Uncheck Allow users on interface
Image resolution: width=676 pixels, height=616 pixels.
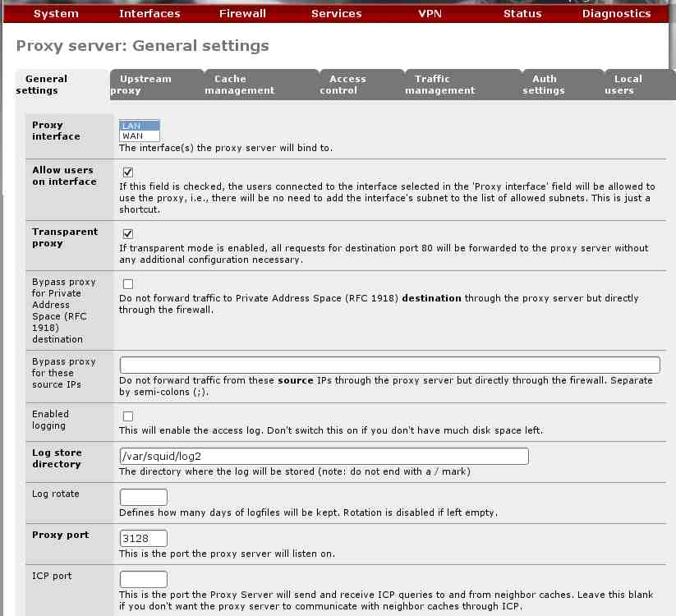tap(128, 172)
